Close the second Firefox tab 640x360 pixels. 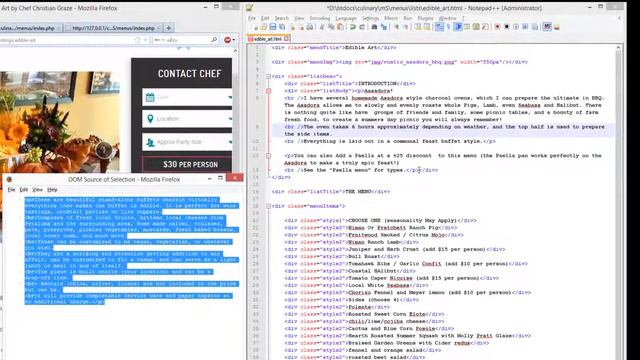pyautogui.click(x=159, y=28)
